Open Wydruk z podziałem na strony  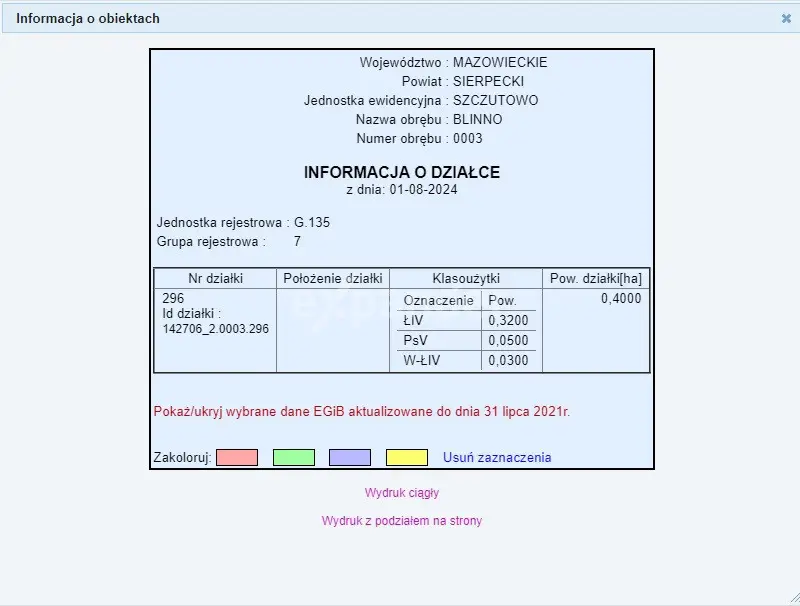[402, 521]
